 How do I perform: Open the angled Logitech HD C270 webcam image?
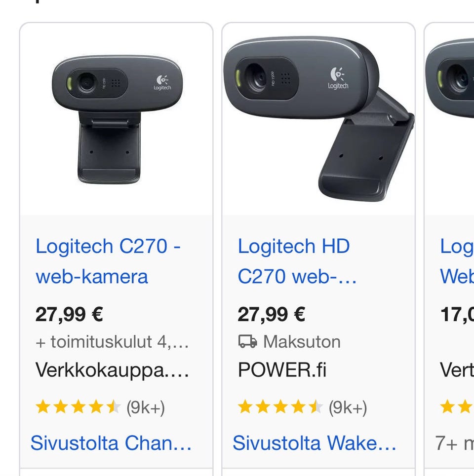click(318, 118)
